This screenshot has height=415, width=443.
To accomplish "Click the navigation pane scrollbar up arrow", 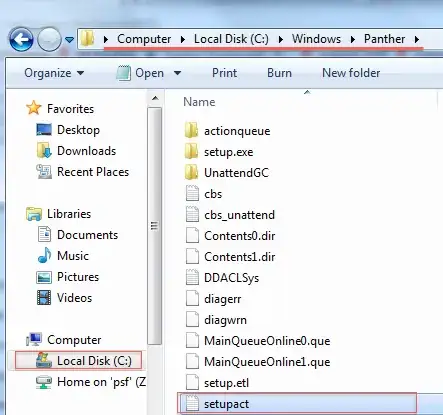I will tap(155, 98).
